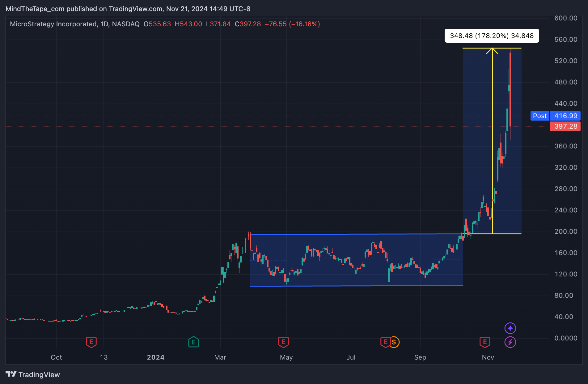The image size is (588, 384).
Task: Click the May time axis label
Action: pos(286,357)
